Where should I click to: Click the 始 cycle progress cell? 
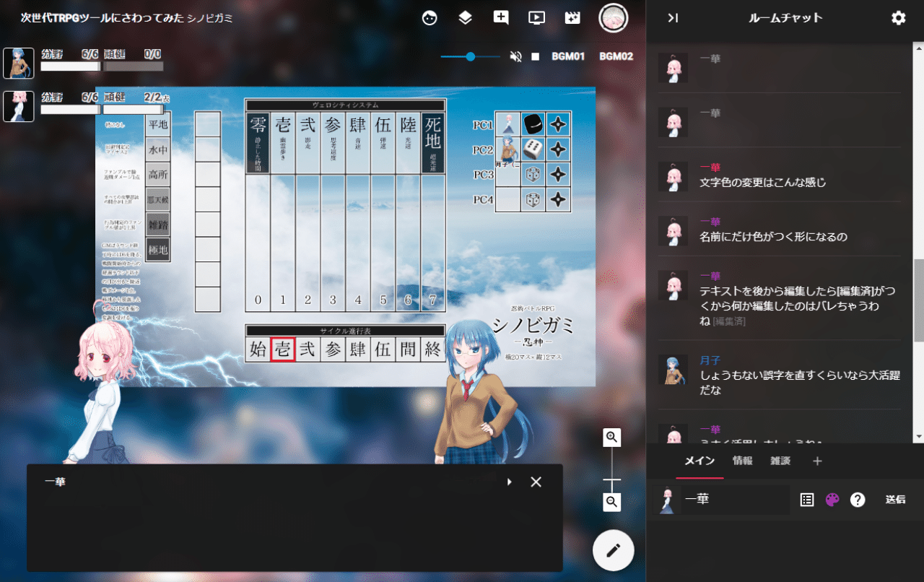258,349
